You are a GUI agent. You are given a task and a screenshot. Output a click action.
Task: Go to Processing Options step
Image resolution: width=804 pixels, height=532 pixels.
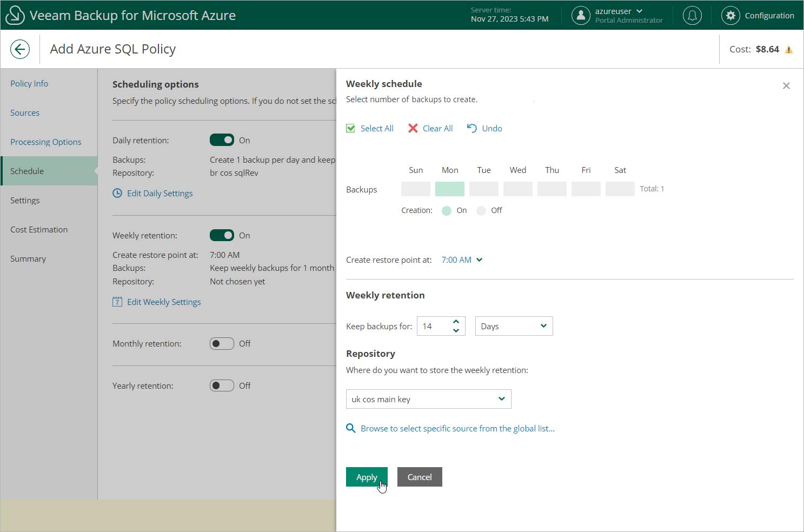coord(46,142)
